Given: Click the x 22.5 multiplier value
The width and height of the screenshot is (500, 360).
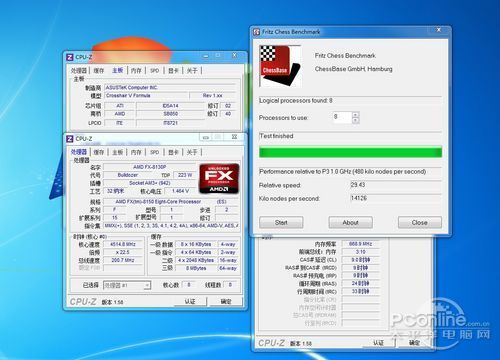Looking at the screenshot, I should pos(123,252).
